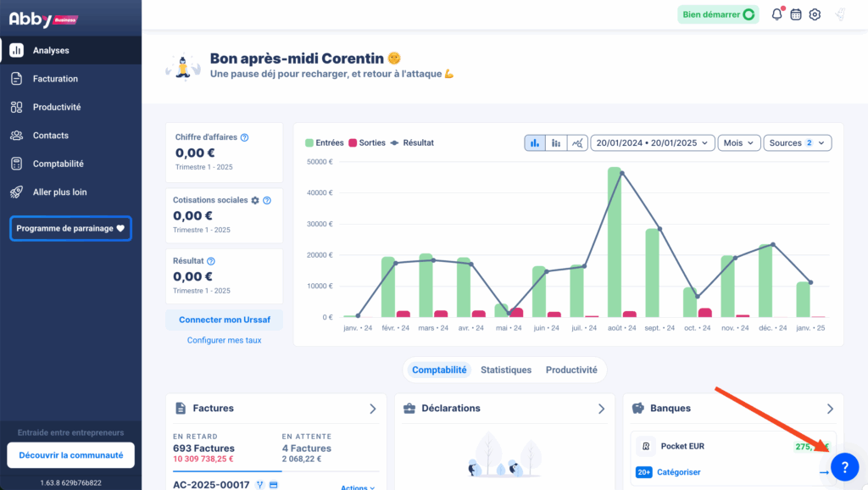Open the Productivité tab below the chart
Viewport: 868px width, 490px height.
coord(572,370)
